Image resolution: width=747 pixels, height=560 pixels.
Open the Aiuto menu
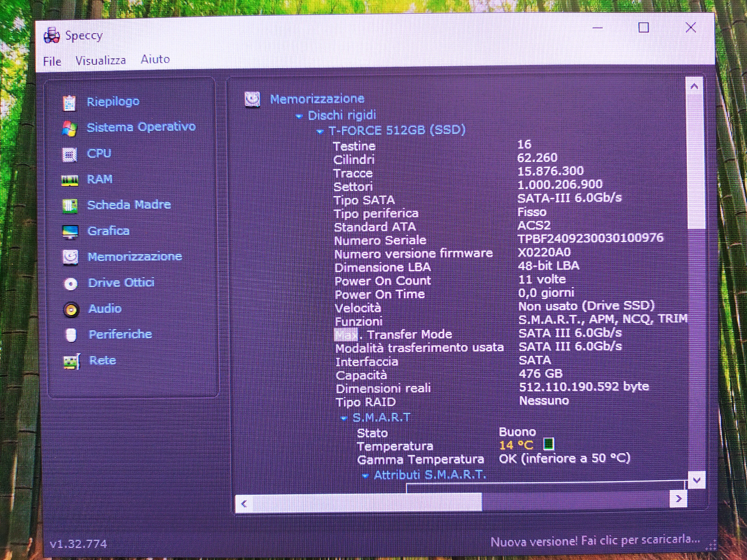coord(155,59)
